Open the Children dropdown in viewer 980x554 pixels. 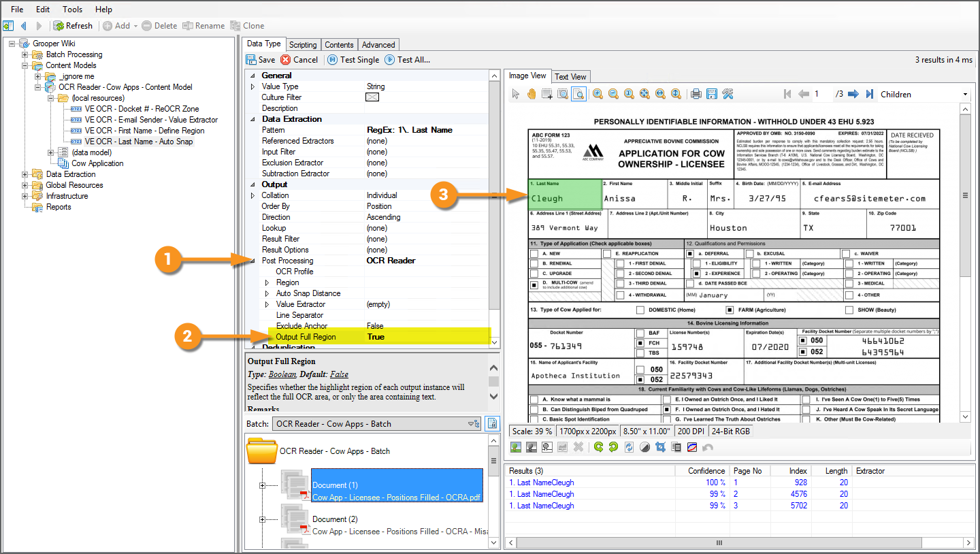(x=965, y=95)
